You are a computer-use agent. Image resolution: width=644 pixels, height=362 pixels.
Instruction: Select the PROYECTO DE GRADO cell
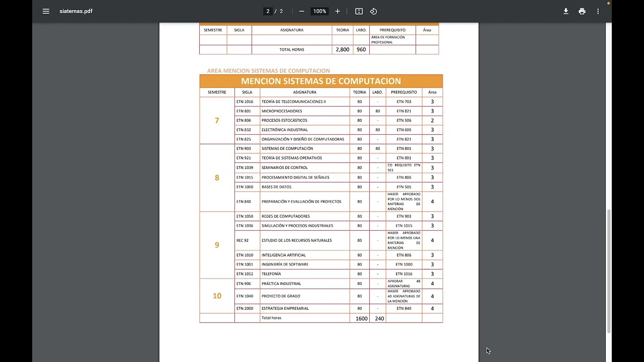pos(304,296)
